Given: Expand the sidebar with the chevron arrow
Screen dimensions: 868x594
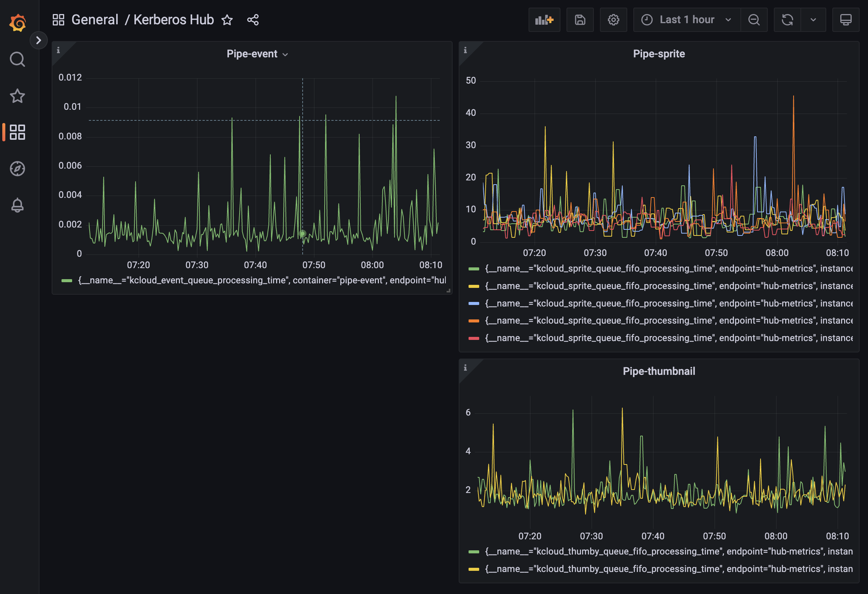Looking at the screenshot, I should pos(38,40).
